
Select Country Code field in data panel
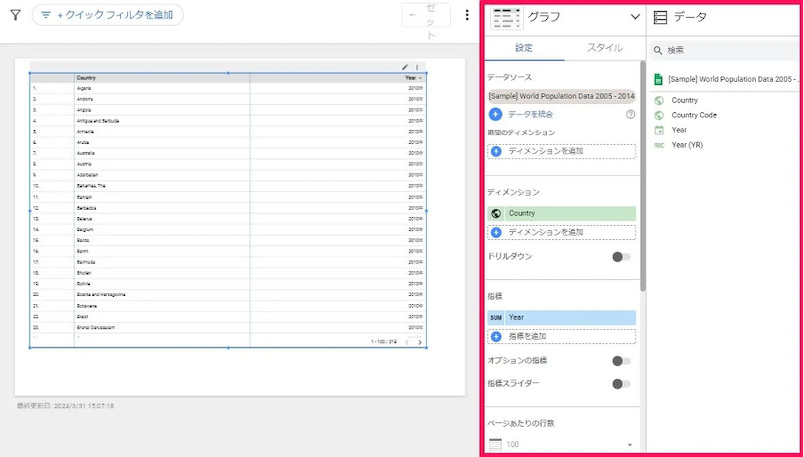pyautogui.click(x=693, y=115)
